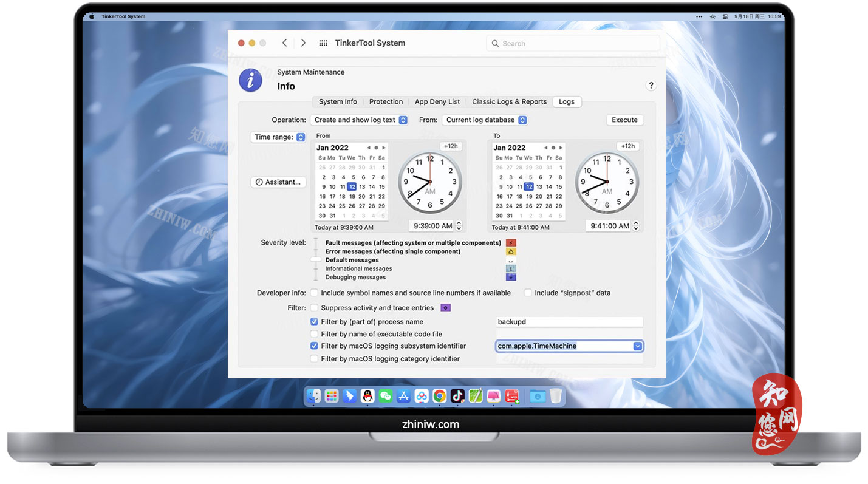Screen dimensions: 868x484
Task: Click the To time 9:41:00 AM stepper
Action: 636,226
